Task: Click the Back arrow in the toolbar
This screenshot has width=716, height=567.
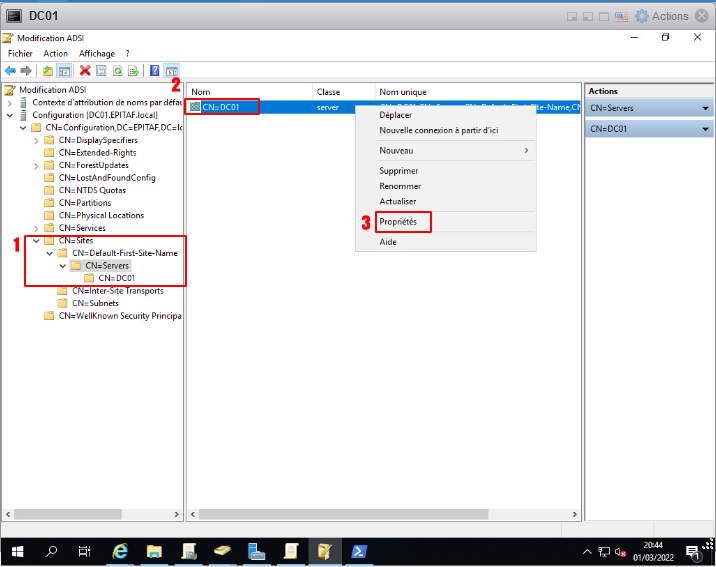Action: pos(10,71)
